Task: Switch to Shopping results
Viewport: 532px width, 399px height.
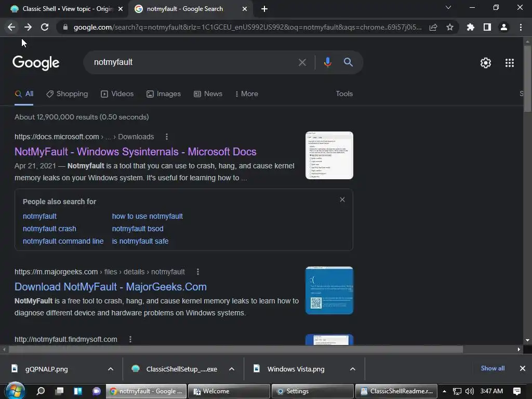Action: (x=67, y=94)
